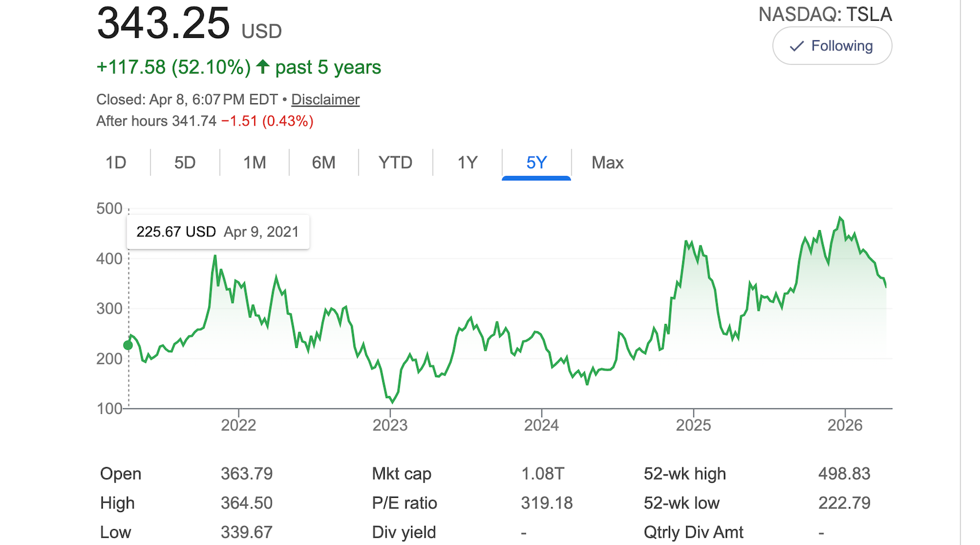Click the Mkt cap value 1.08T
Screen dimensions: 980x545
543,474
